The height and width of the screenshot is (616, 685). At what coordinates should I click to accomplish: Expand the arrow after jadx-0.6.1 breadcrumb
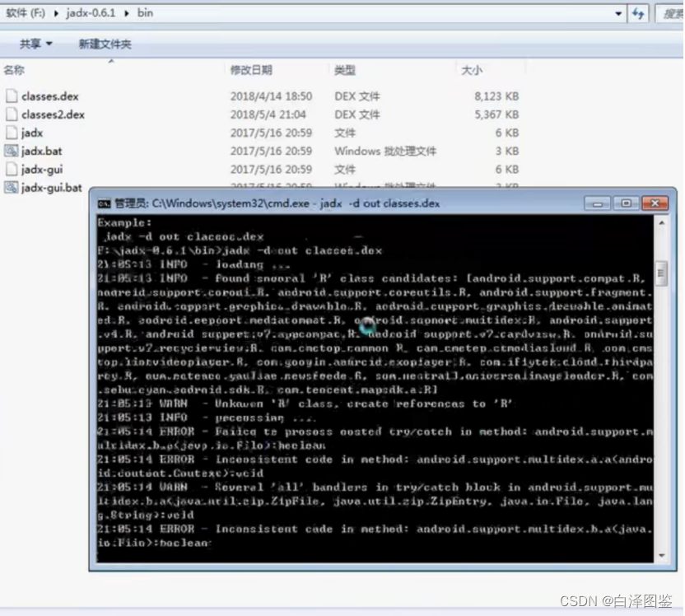coord(127,13)
